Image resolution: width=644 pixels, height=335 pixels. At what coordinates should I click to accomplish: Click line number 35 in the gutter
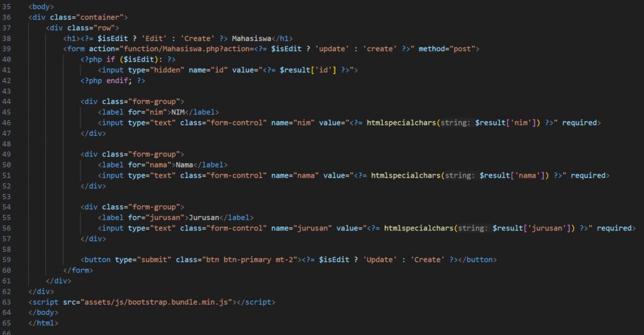coord(8,6)
